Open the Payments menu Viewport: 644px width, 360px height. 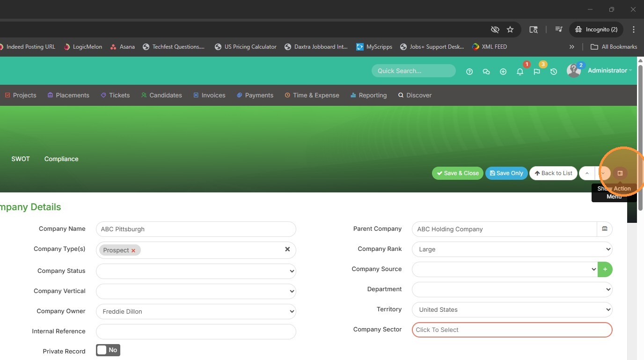point(255,95)
